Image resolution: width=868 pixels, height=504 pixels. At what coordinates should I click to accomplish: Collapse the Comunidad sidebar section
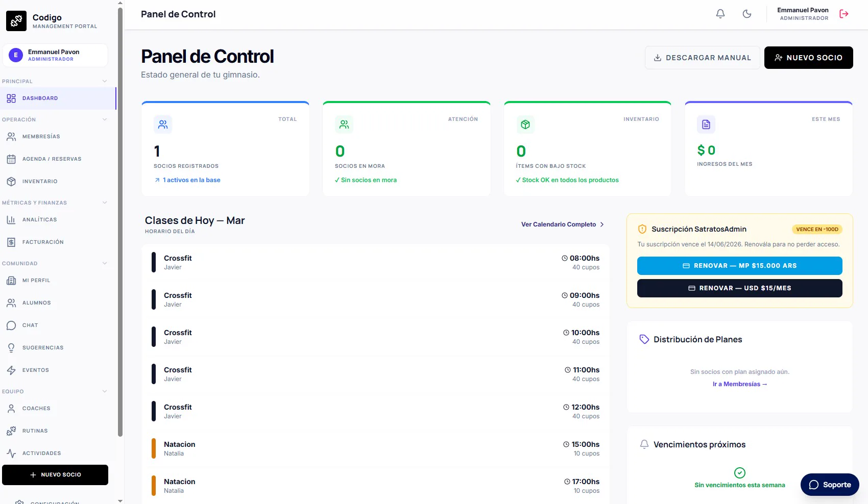105,263
